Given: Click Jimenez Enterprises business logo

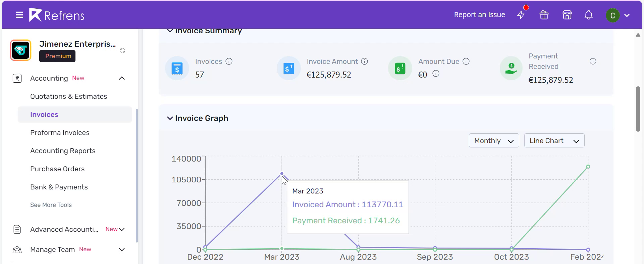Looking at the screenshot, I should pyautogui.click(x=21, y=50).
